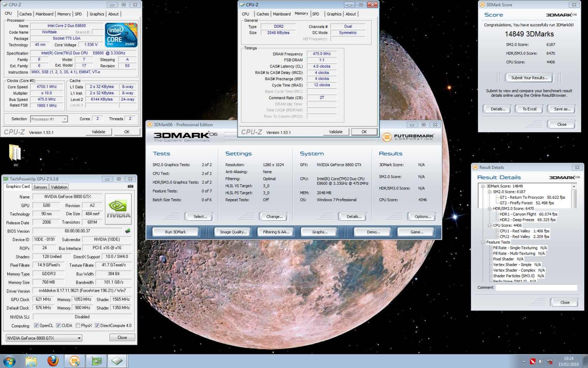This screenshot has height=368, width=588.
Task: Open the GeForce 8800 GTX dropdown
Action: click(44, 338)
